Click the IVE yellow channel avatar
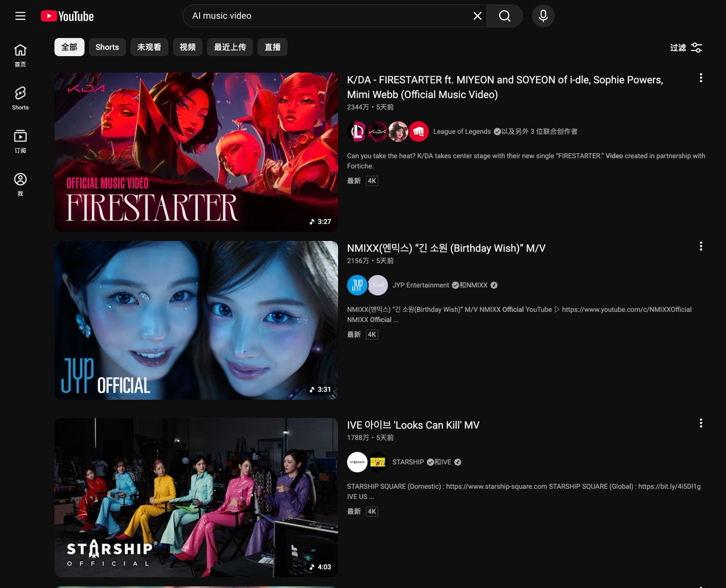Viewport: 726px width, 588px height. 378,462
